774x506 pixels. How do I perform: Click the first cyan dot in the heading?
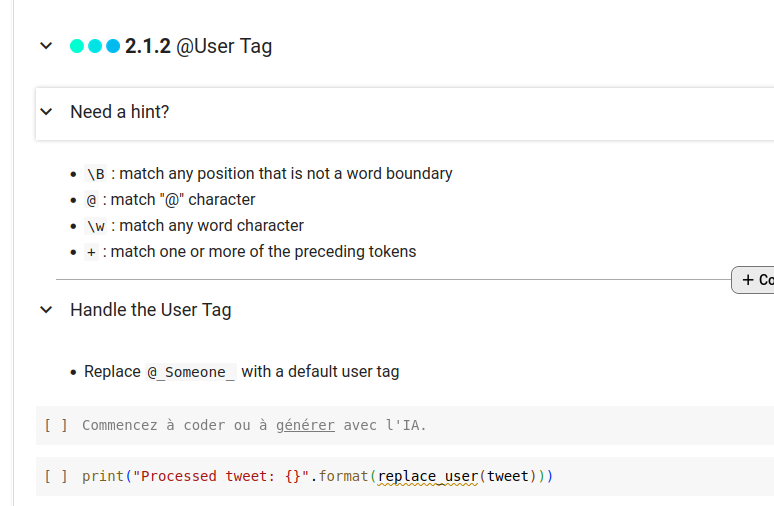(77, 46)
